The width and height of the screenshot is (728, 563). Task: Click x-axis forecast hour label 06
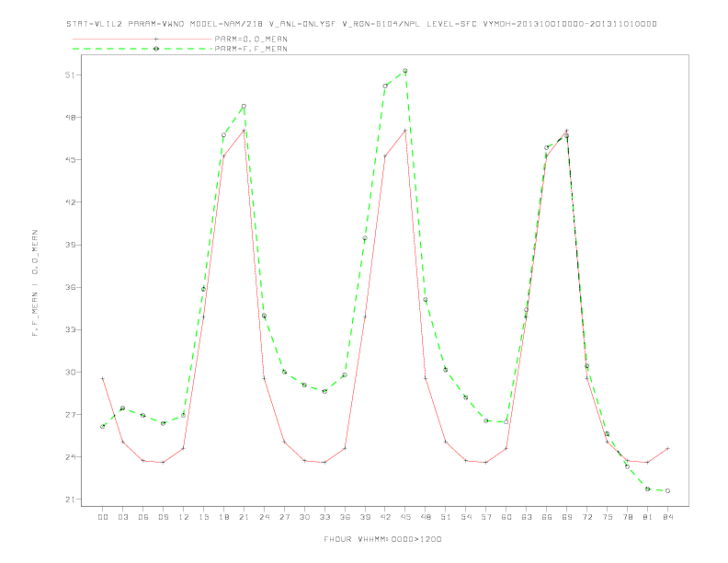pos(143,517)
